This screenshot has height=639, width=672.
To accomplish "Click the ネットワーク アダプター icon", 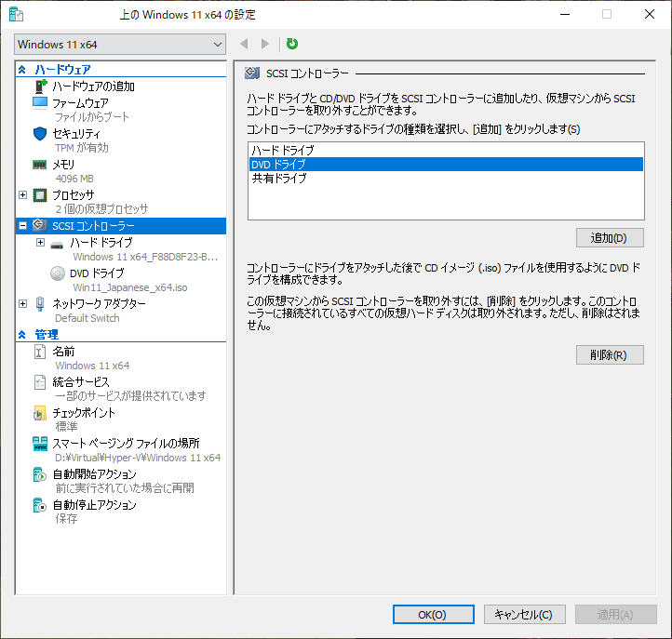I will [40, 303].
